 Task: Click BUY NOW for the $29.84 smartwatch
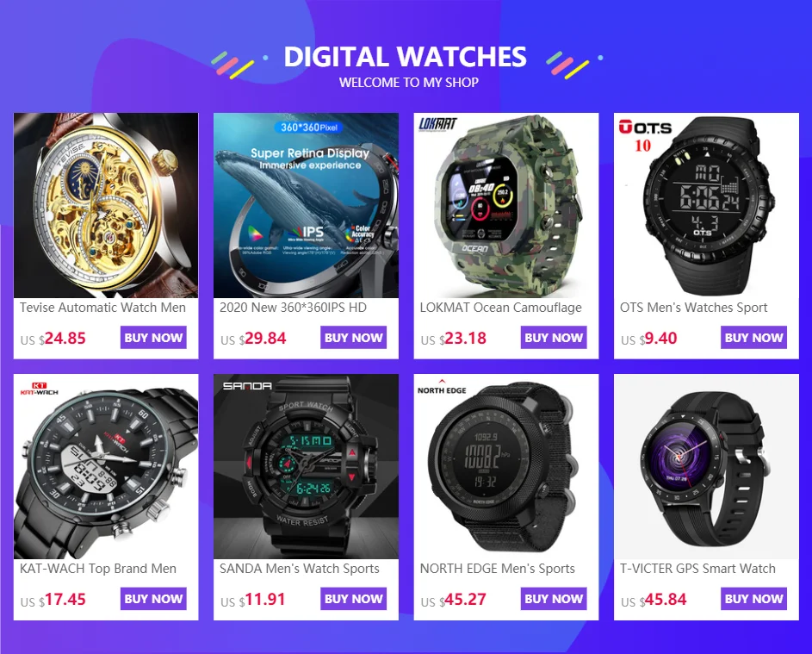[x=354, y=338]
